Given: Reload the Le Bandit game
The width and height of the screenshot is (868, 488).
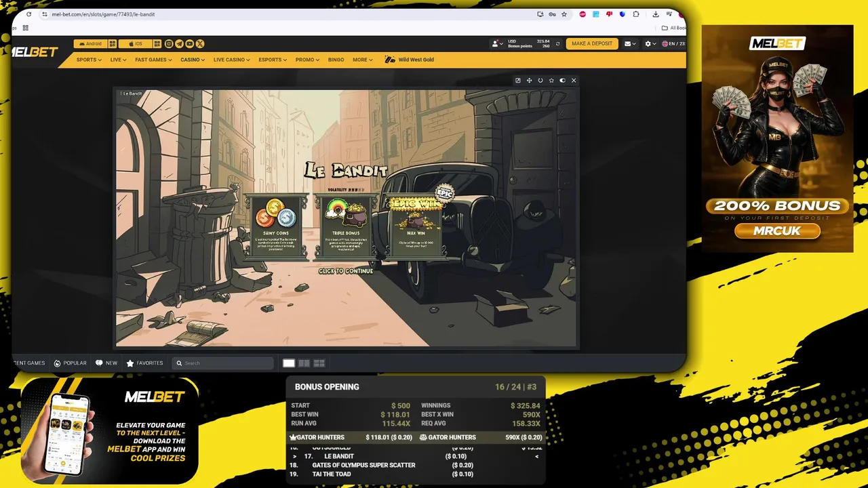Looking at the screenshot, I should pyautogui.click(x=540, y=80).
